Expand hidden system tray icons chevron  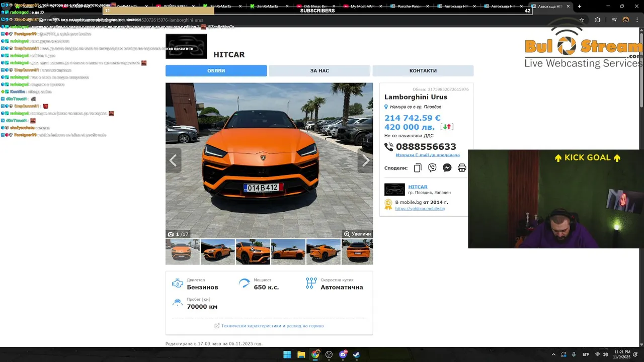tap(553, 354)
